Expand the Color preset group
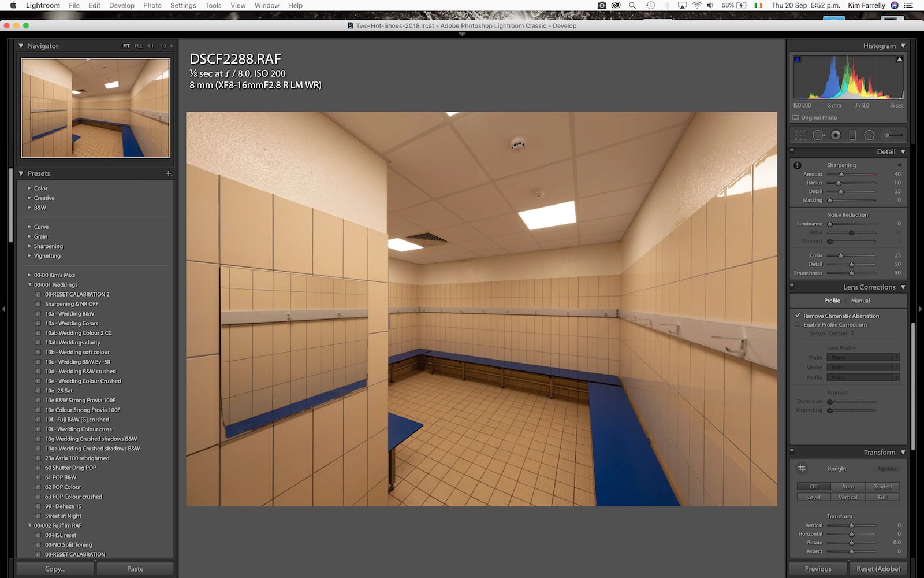 (29, 188)
